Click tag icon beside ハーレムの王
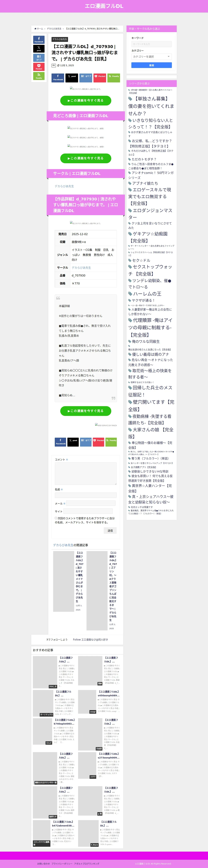The image size is (208, 868). pyautogui.click(x=130, y=294)
